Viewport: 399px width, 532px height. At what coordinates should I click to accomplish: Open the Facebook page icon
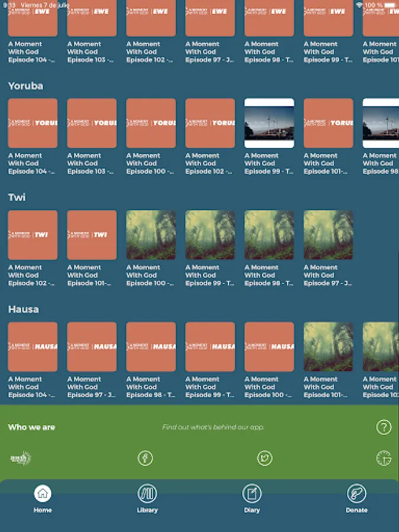coord(145,458)
